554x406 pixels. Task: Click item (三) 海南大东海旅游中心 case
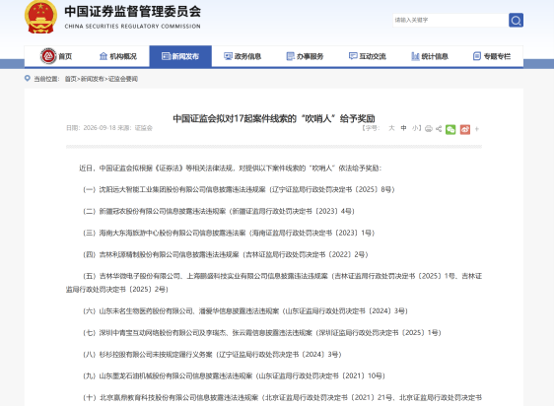pyautogui.click(x=229, y=233)
